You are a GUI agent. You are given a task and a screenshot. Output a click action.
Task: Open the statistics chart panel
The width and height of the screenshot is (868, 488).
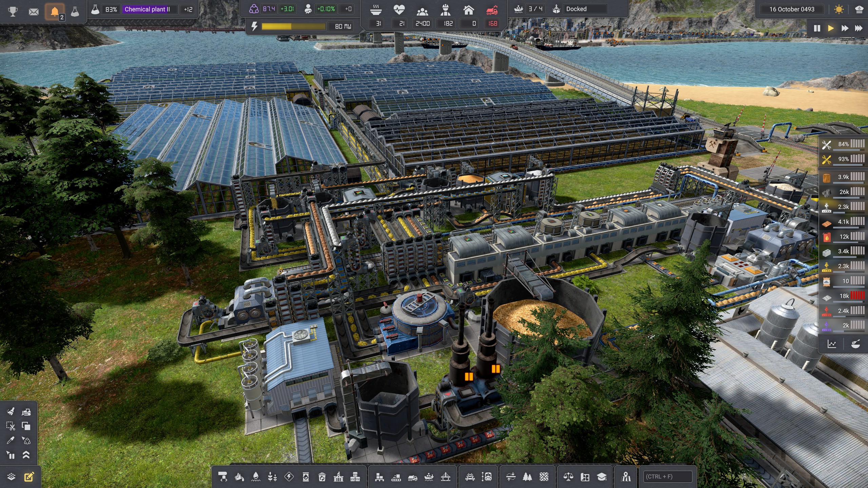[x=832, y=344]
